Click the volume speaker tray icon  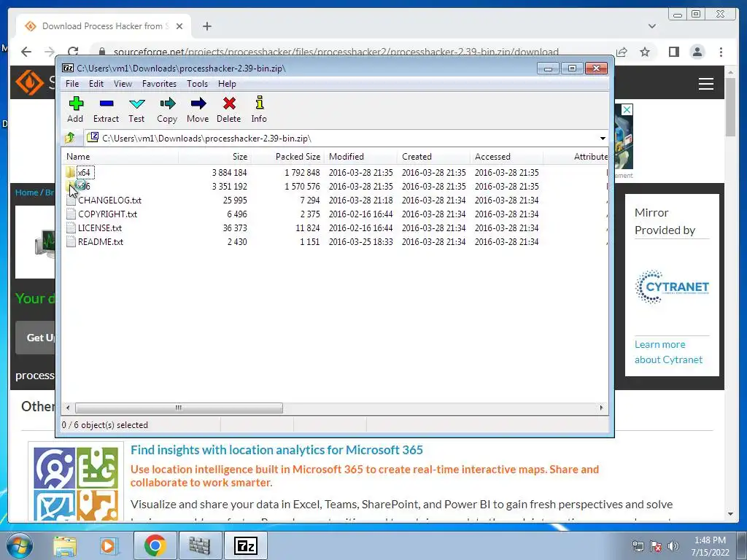673,546
